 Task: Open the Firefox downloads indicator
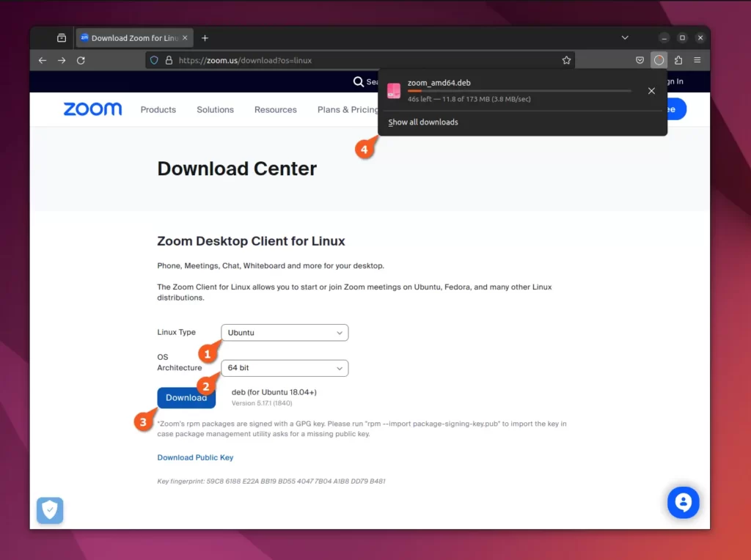(659, 60)
